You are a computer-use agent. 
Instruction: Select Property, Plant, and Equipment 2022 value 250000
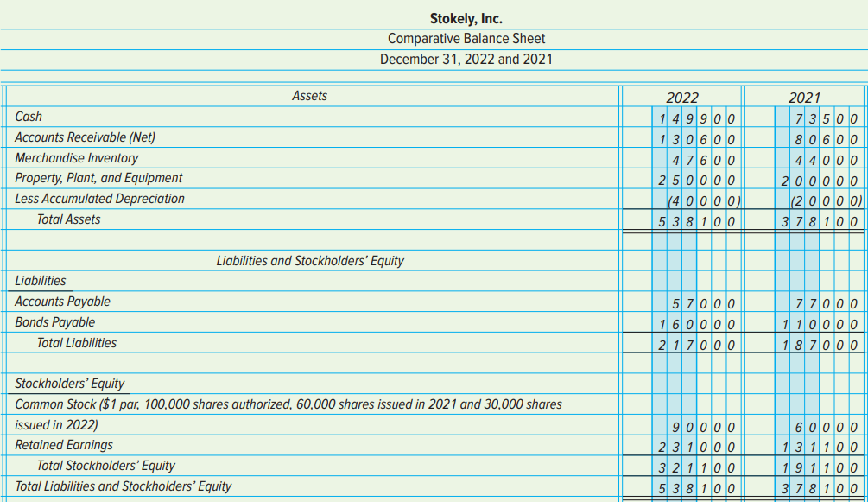tap(697, 181)
